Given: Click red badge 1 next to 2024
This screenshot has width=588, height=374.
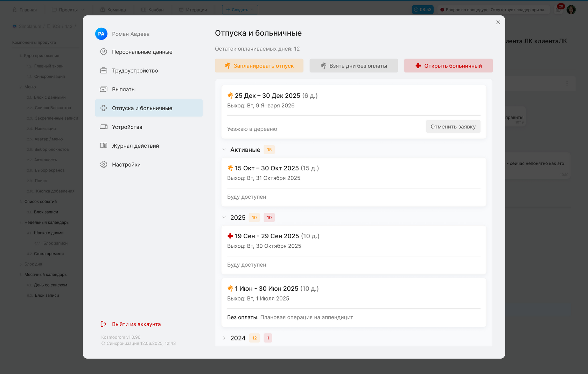Looking at the screenshot, I should [268, 338].
